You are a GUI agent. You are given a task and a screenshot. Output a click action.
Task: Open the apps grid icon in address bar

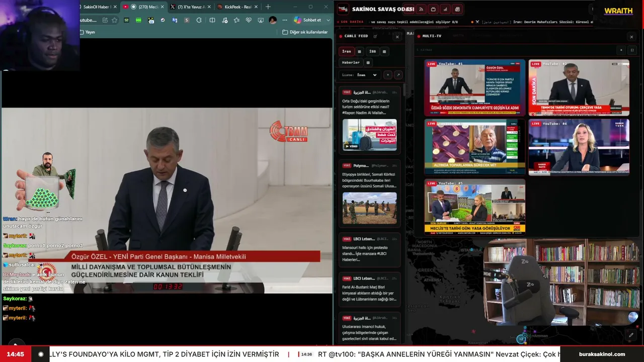[105, 20]
